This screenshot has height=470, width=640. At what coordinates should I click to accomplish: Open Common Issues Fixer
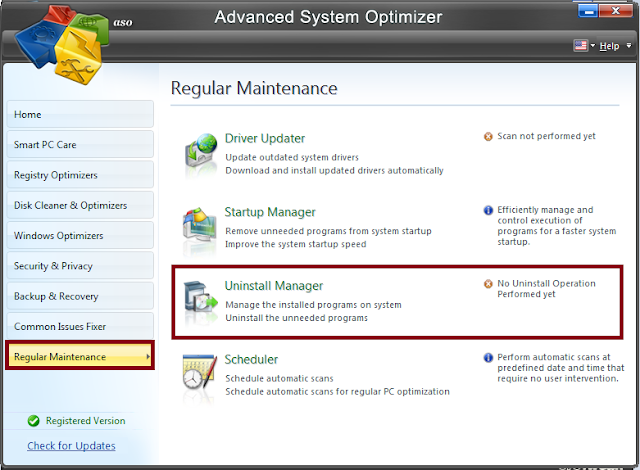click(x=80, y=326)
